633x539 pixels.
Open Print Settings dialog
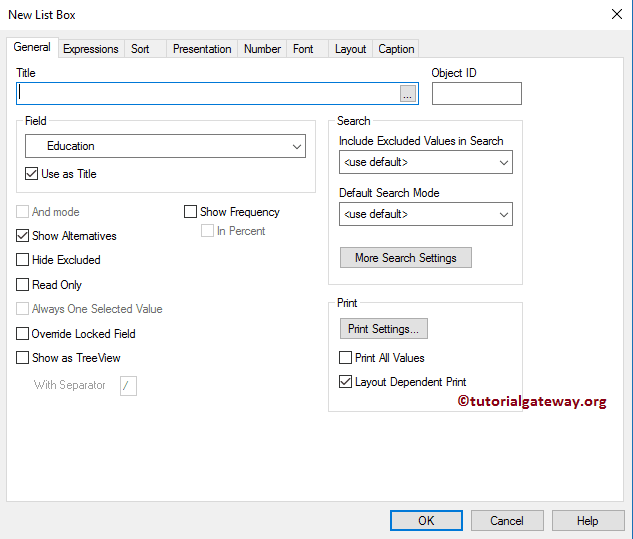384,329
